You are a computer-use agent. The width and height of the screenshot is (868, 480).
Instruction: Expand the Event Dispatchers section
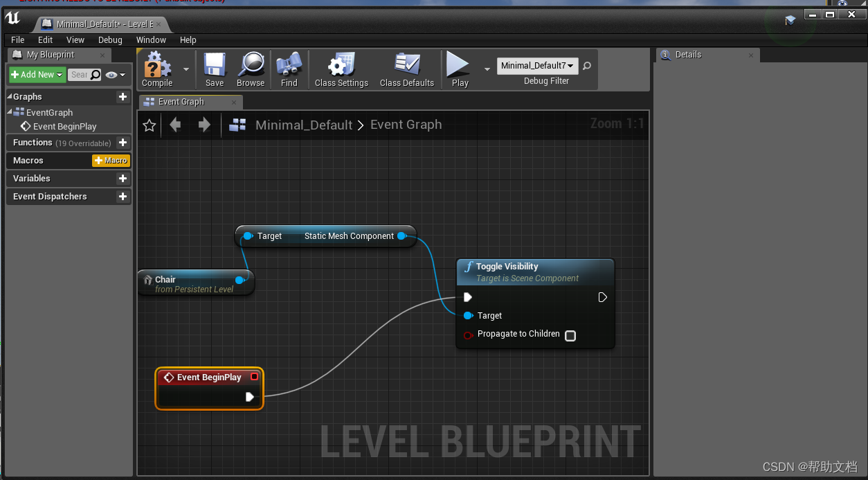[x=50, y=197]
